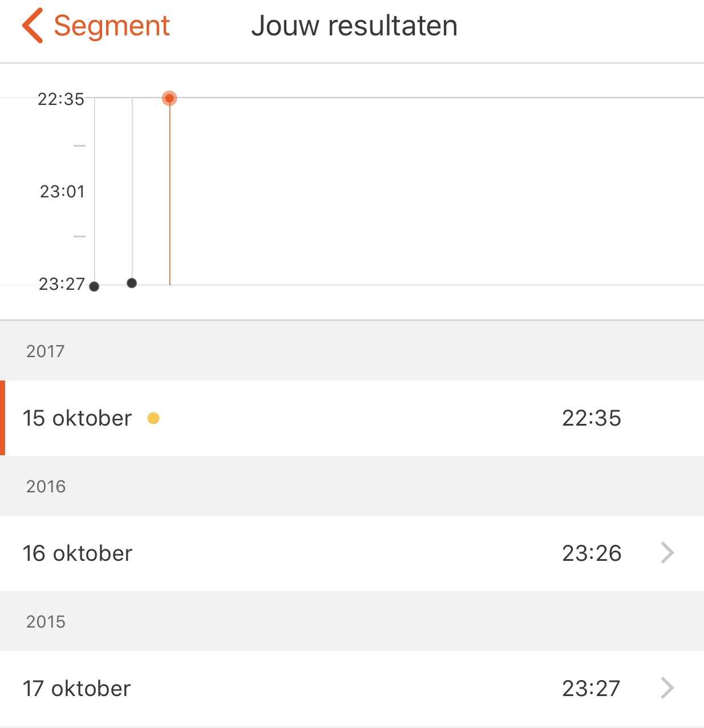Tap the Jouw resultaten title

click(x=354, y=26)
